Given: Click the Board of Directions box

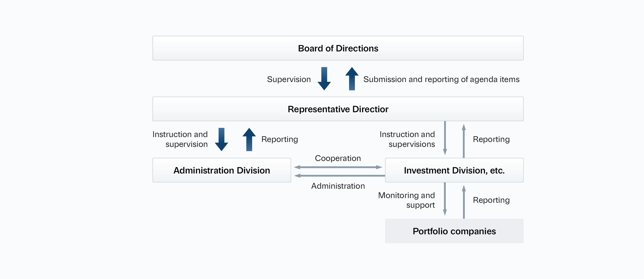Looking at the screenshot, I should (x=338, y=48).
